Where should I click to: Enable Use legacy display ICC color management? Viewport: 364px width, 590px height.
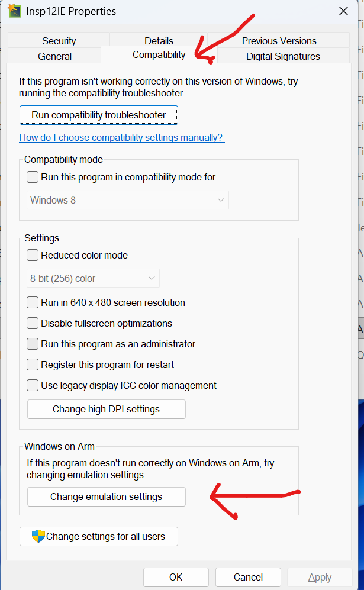33,385
